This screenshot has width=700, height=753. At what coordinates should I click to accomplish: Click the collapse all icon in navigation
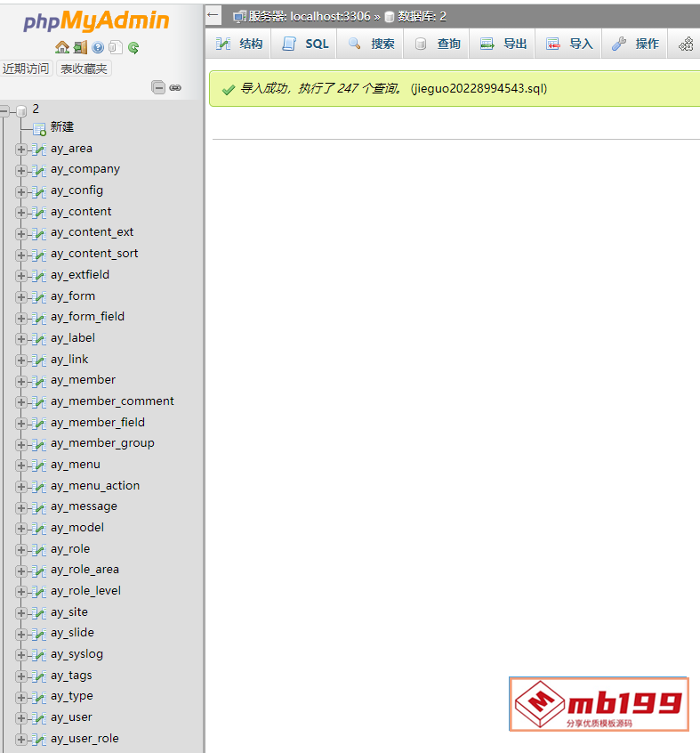pyautogui.click(x=158, y=87)
